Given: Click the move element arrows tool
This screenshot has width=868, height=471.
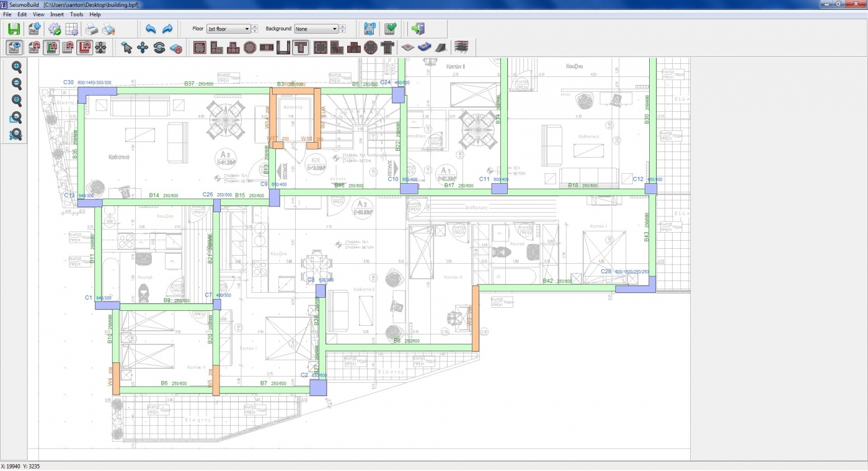Looking at the screenshot, I should click(143, 47).
